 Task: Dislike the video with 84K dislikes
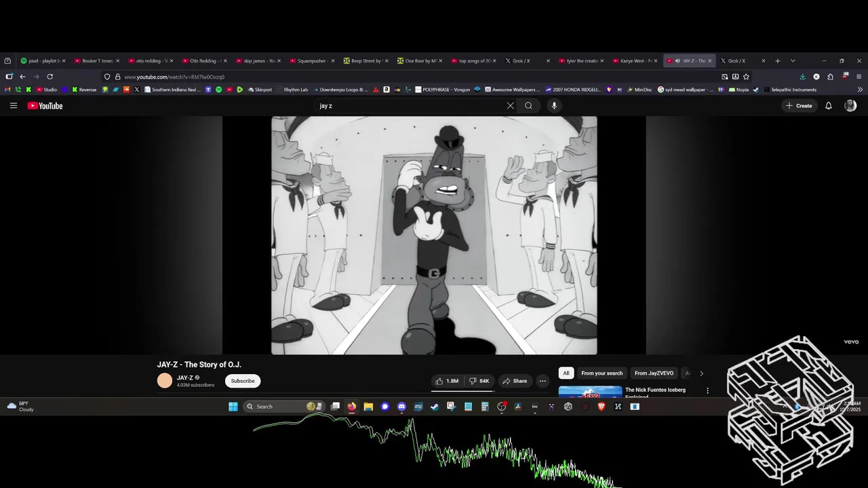tap(479, 381)
